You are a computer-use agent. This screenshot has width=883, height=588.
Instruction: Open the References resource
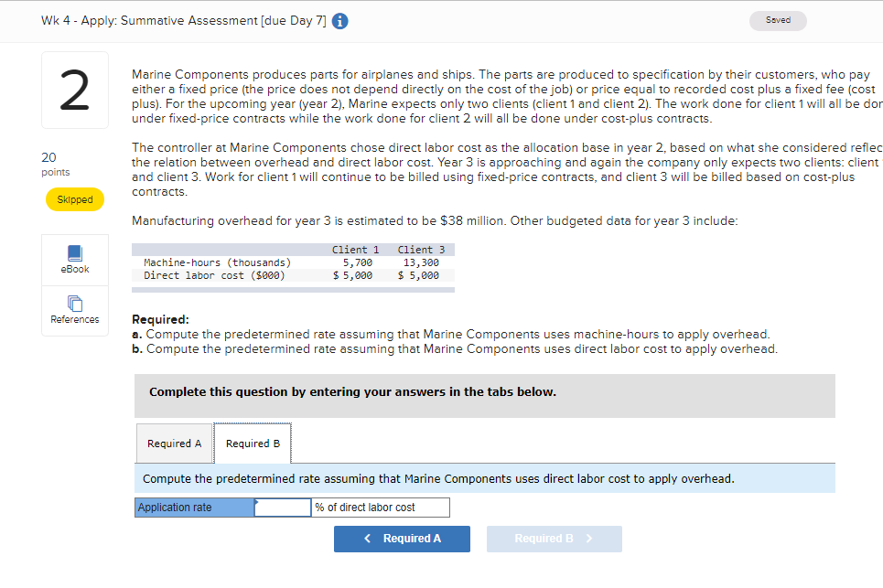[75, 311]
